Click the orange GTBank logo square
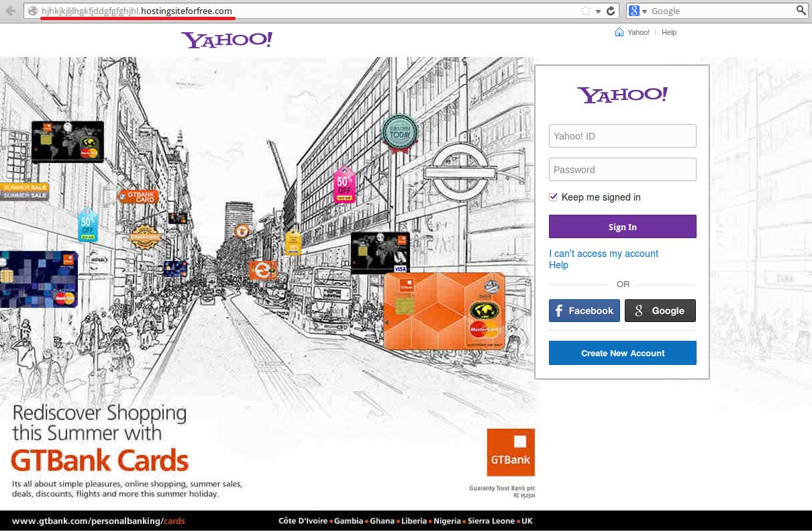 click(511, 451)
